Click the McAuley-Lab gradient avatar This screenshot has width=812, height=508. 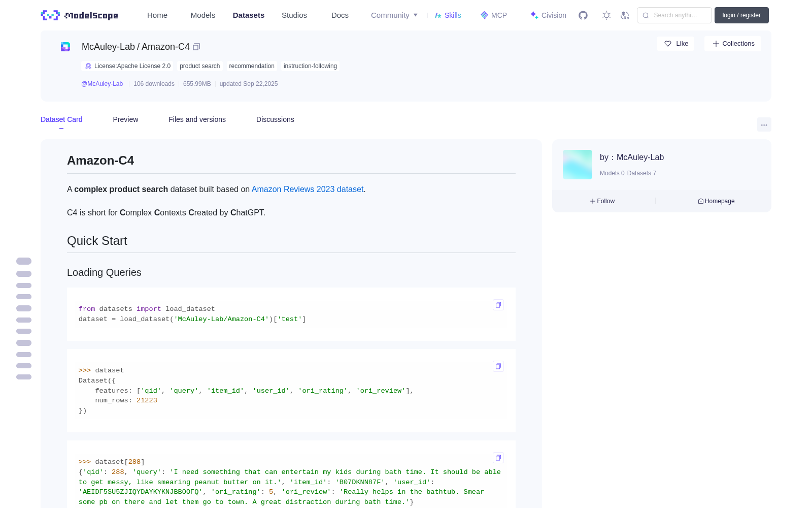click(x=578, y=165)
